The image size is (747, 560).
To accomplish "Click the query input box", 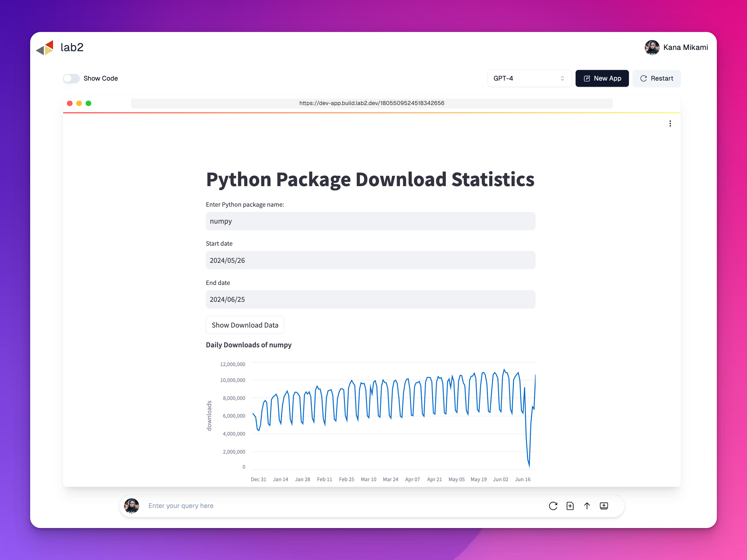I will (x=344, y=506).
